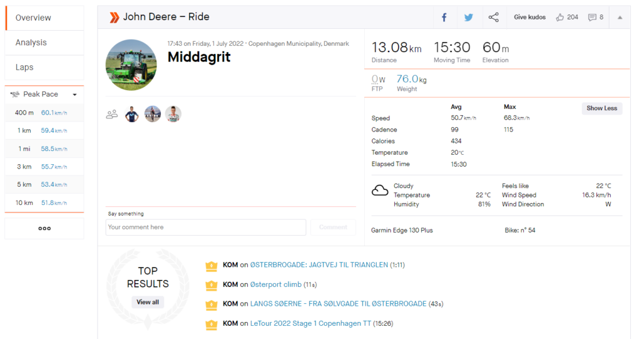644x339 pixels.
Task: Click the cloudy weather icon
Action: [380, 191]
